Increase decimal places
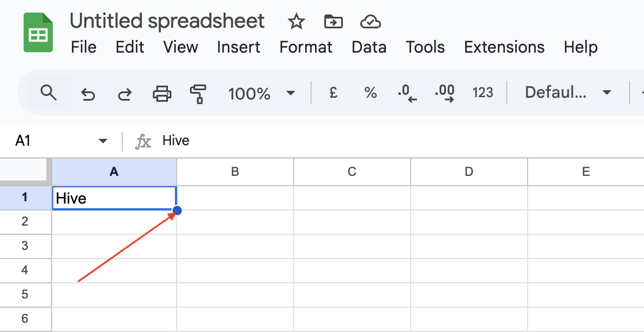 (445, 94)
